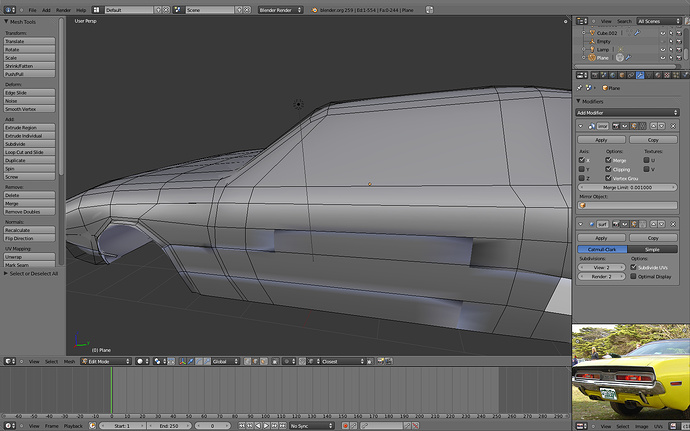Move Subsurf modifier up in stack
The width and height of the screenshot is (690, 431).
pyautogui.click(x=653, y=225)
